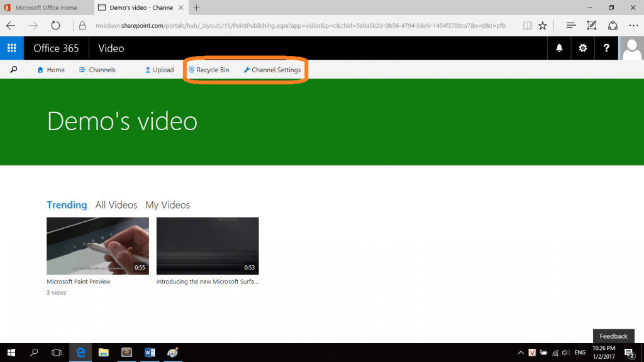Go back in the browser
This screenshot has width=644, height=362.
point(11,25)
